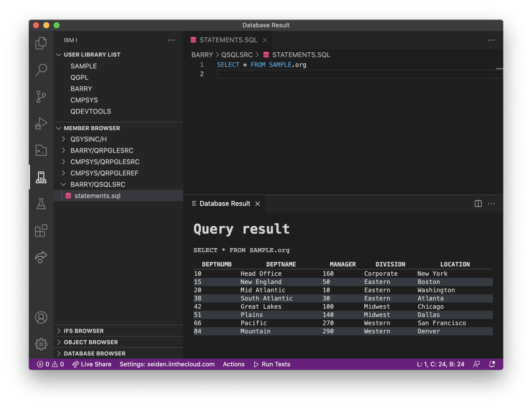Select statements.sql in the Member Browser
This screenshot has height=408, width=532.
click(98, 196)
